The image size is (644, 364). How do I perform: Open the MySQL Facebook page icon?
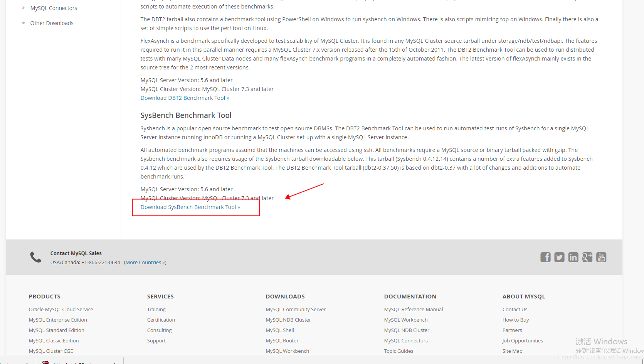[x=545, y=257]
